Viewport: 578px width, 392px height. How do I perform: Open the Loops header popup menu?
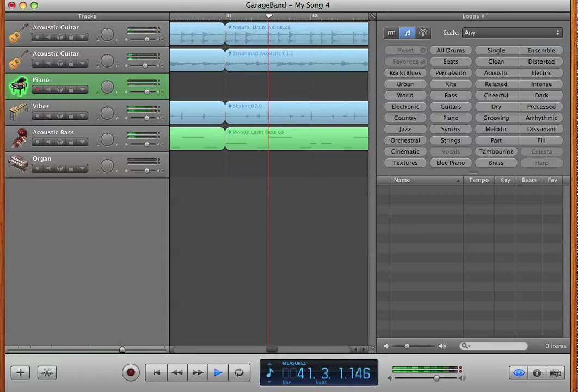pyautogui.click(x=474, y=16)
